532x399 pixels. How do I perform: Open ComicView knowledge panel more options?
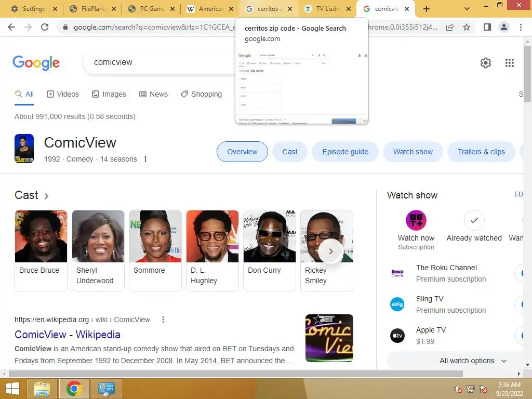[145, 159]
